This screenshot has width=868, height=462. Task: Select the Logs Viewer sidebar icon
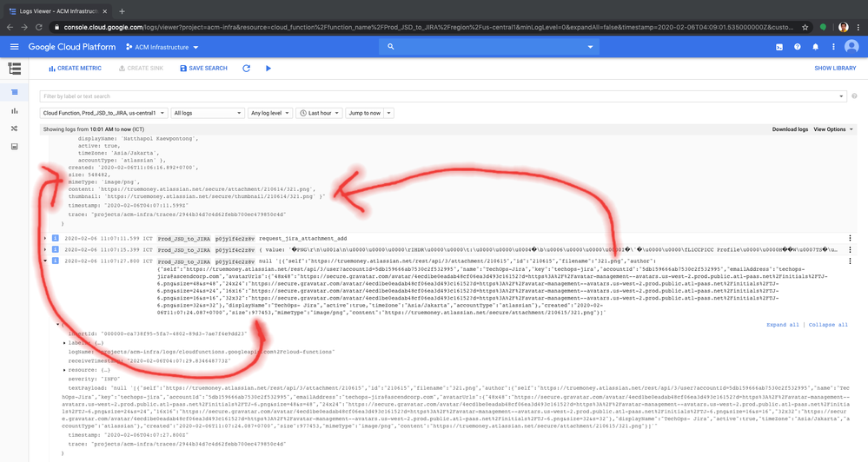15,92
